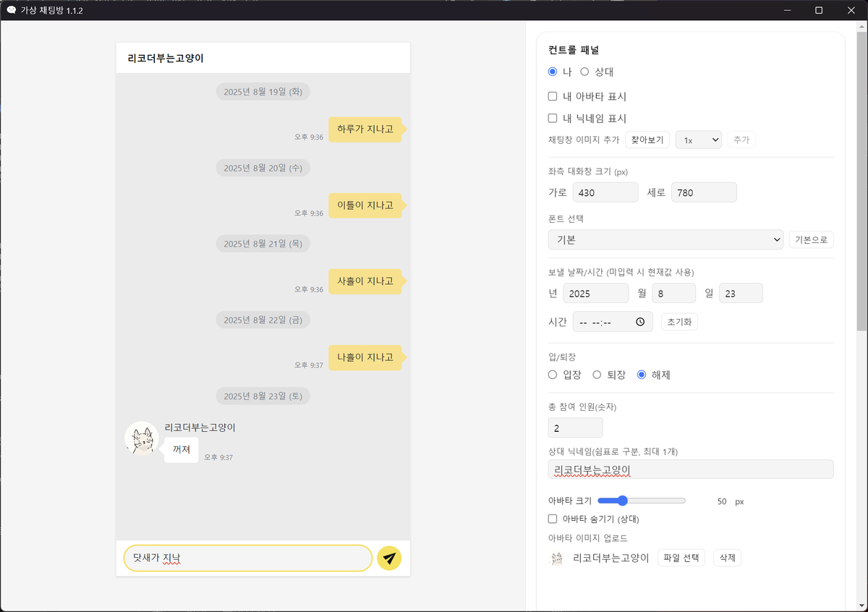Viewport: 868px width, 612px height.
Task: Enable the 내 아바타 표시 checkbox
Action: [553, 96]
